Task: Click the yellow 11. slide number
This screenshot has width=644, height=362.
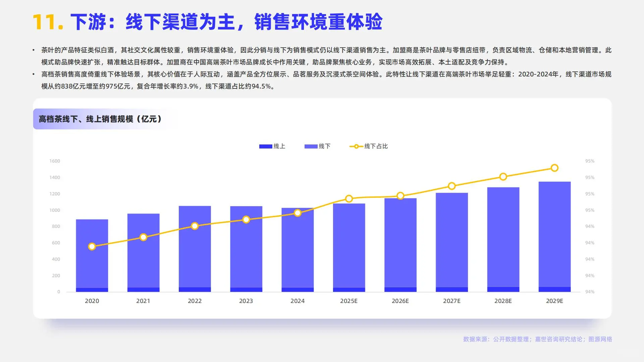Action: click(49, 21)
